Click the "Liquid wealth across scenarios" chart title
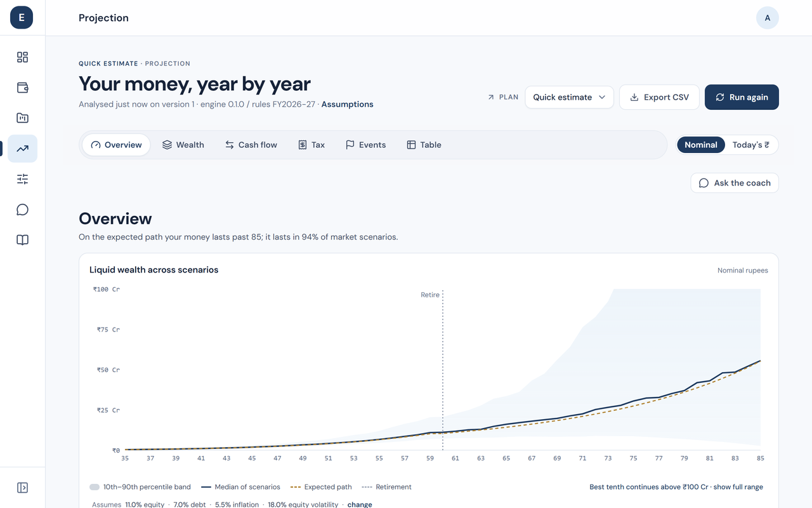The height and width of the screenshot is (508, 812). 154,270
